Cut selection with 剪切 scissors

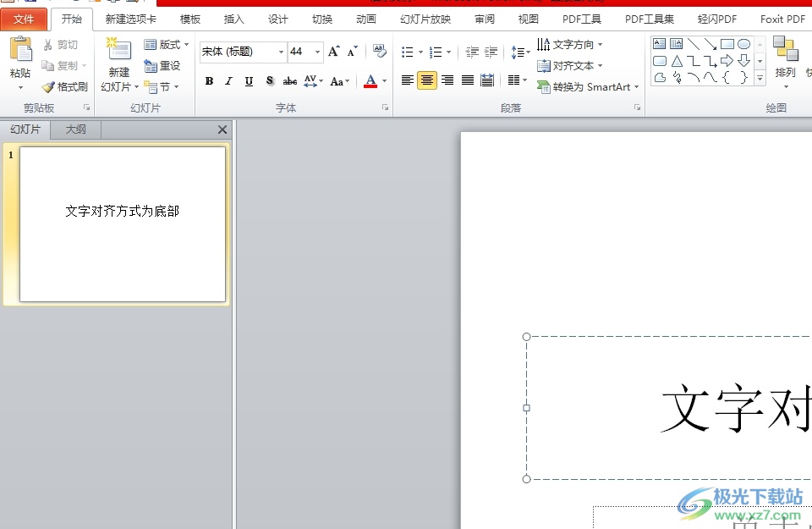click(61, 45)
